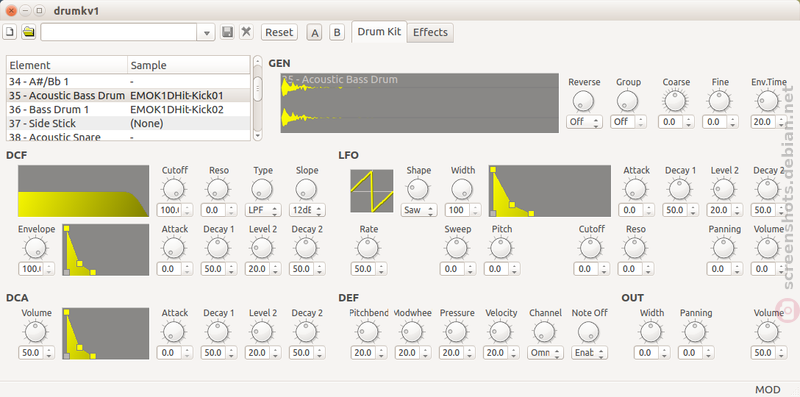Screen dimensions: 800x397
Task: Click the DCF Reso knob
Action: 218,190
